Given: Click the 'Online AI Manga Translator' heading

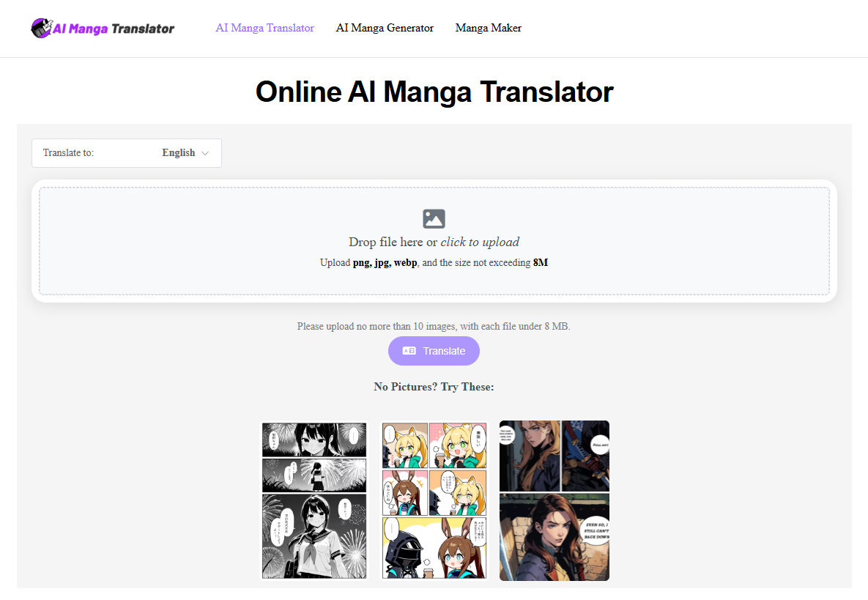Looking at the screenshot, I should [x=434, y=92].
